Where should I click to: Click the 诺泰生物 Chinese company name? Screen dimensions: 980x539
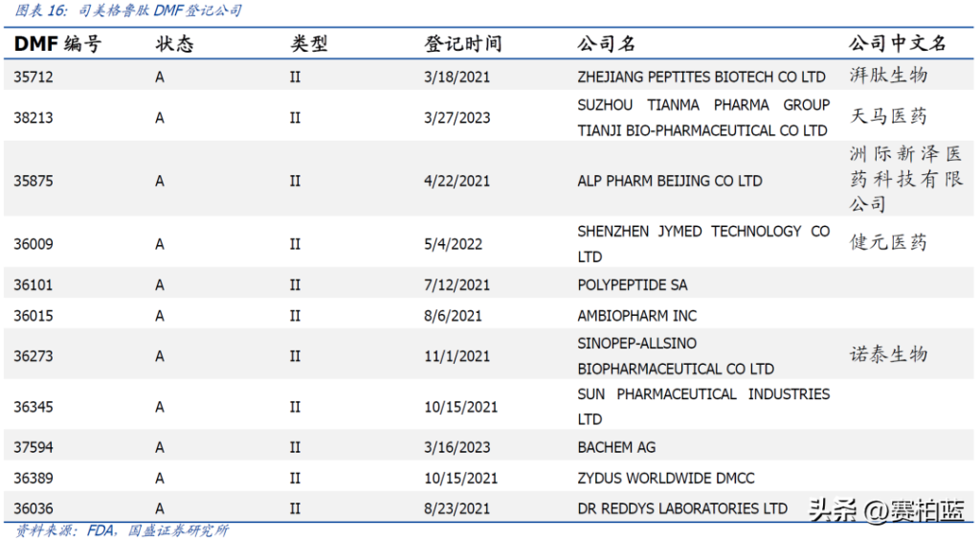point(888,354)
